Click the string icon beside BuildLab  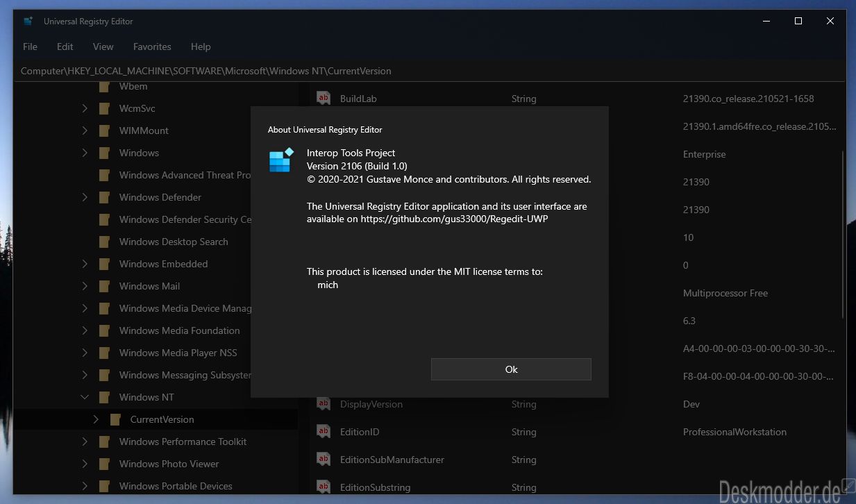click(x=323, y=99)
